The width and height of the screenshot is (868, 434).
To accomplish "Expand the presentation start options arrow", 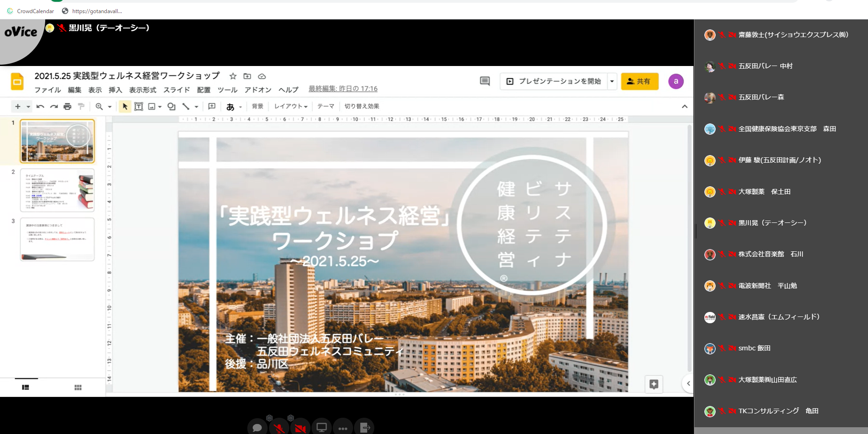I will coord(612,81).
